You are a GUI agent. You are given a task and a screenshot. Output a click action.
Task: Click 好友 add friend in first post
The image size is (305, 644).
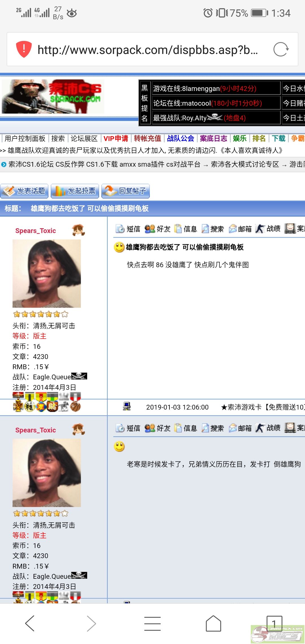click(x=158, y=229)
